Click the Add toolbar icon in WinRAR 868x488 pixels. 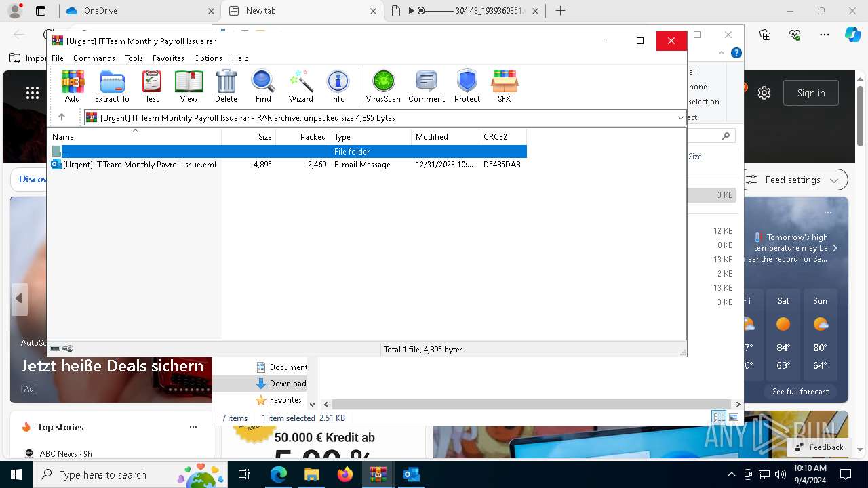coord(73,86)
